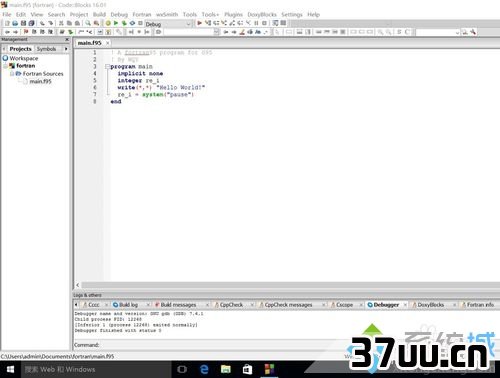Click the Find magnifier icon
The image size is (500, 378).
coord(88,23)
